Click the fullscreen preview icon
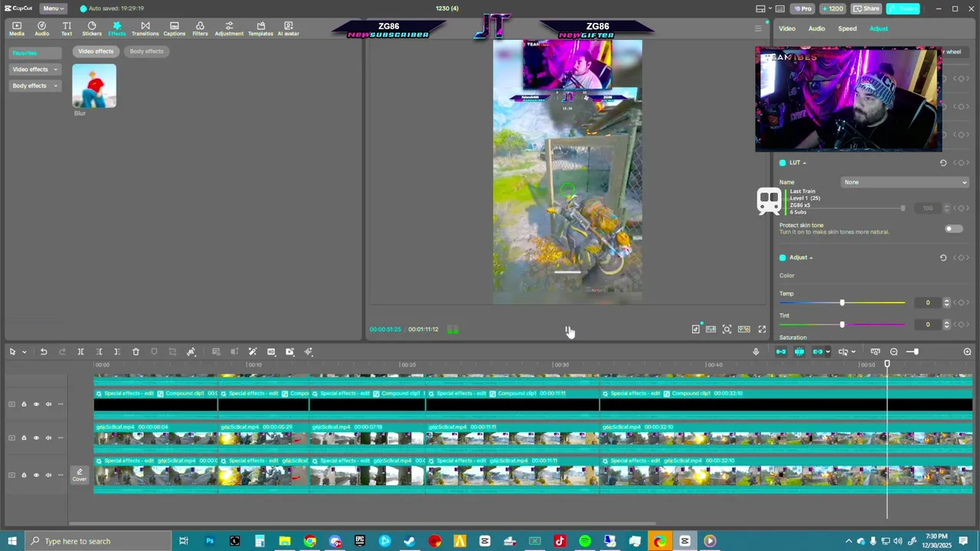This screenshot has width=980, height=551. (x=762, y=329)
